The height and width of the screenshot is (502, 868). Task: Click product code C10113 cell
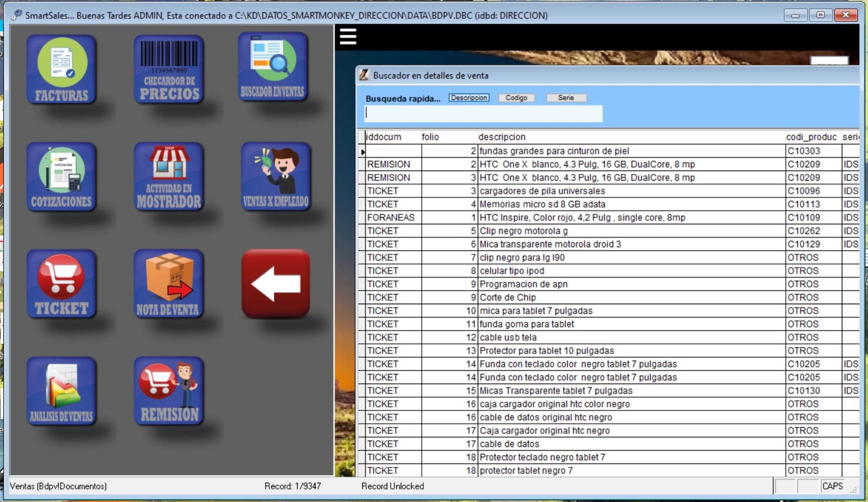[x=813, y=204]
